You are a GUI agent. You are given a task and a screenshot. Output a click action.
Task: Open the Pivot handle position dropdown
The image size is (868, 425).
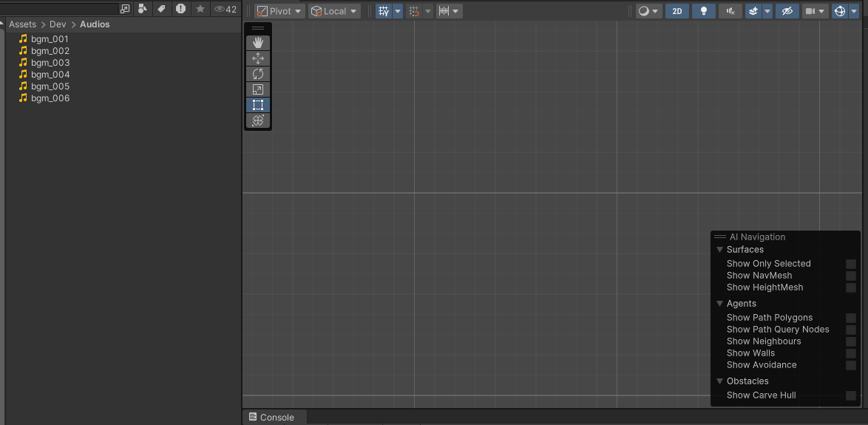[279, 11]
